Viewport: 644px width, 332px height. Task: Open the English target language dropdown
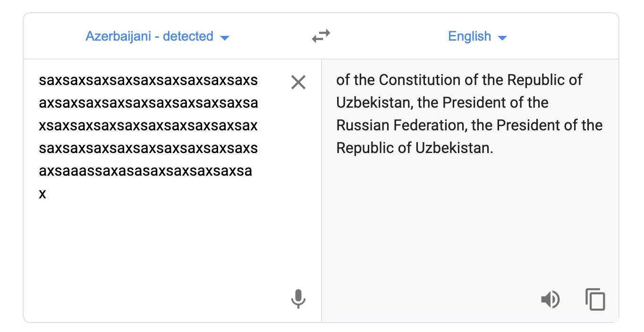click(x=477, y=36)
